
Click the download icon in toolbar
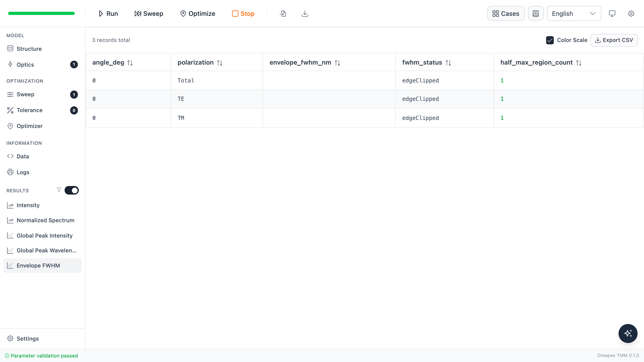[x=305, y=14]
